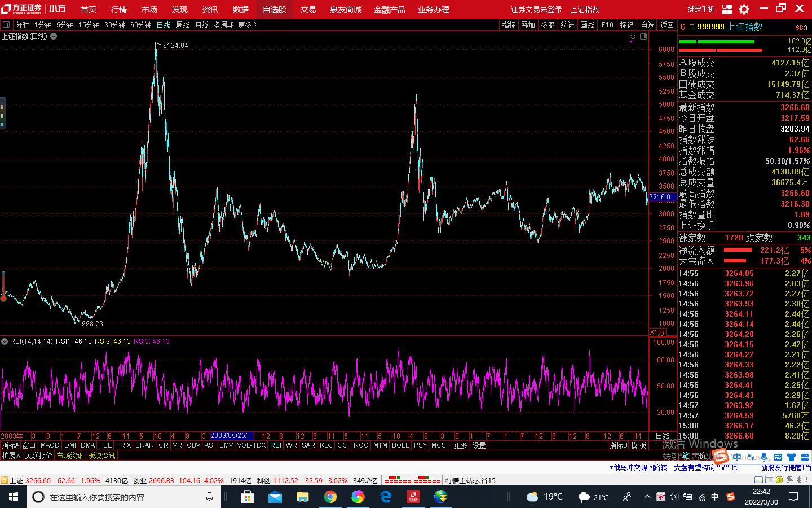Select 日线 daily timeframe

coord(164,25)
